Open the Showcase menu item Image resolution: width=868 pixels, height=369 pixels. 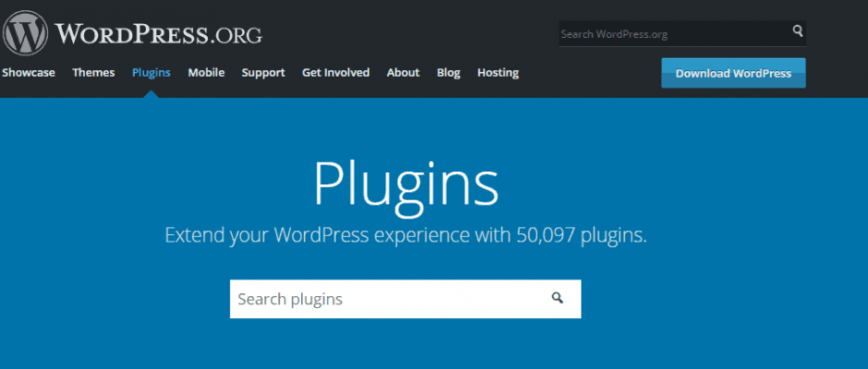click(x=29, y=73)
